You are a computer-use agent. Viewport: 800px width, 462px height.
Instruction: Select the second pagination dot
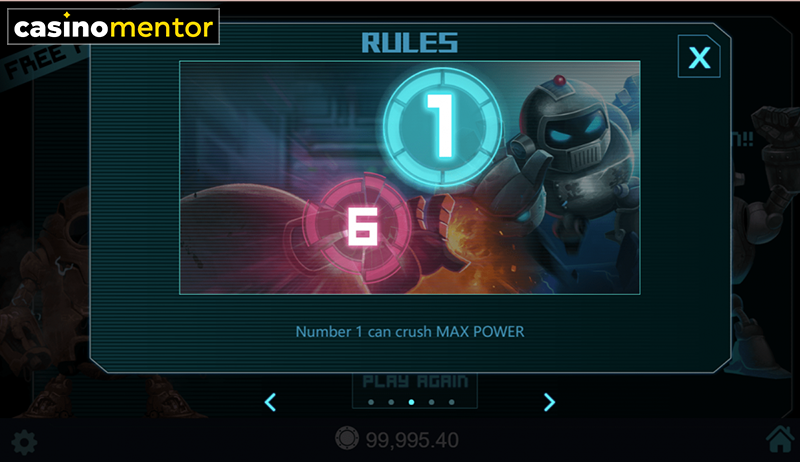click(x=391, y=402)
